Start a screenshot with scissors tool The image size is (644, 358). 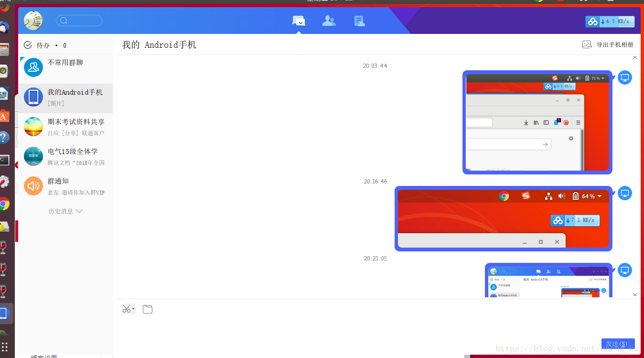click(x=126, y=309)
